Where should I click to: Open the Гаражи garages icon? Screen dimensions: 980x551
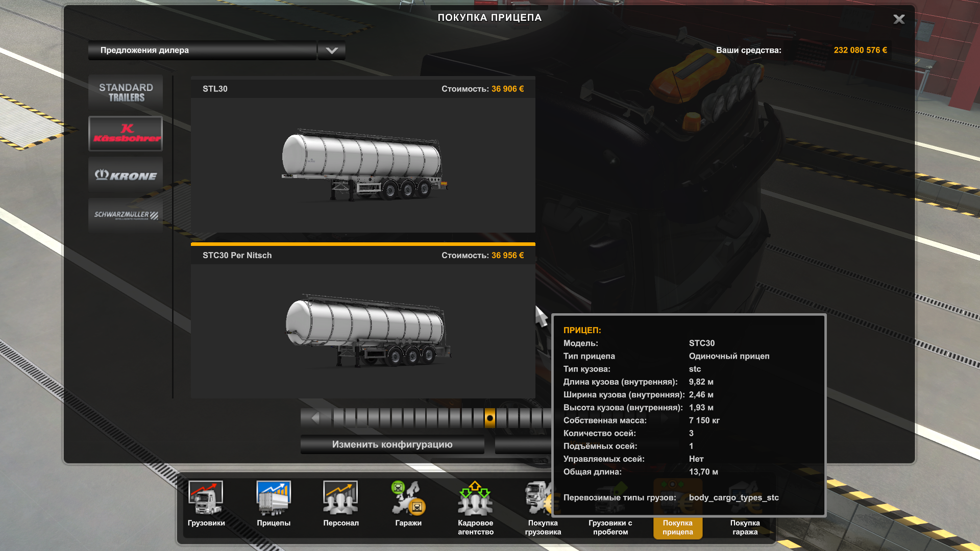[x=408, y=499]
